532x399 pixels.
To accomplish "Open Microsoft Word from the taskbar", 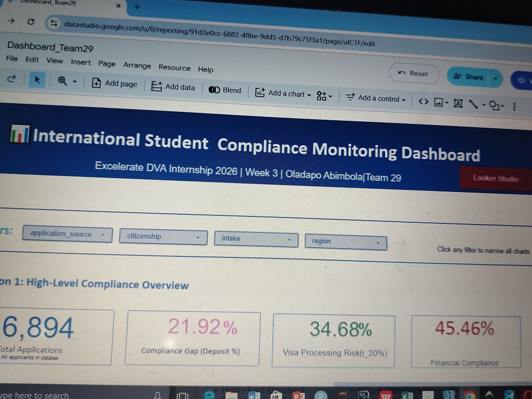I will [x=254, y=395].
